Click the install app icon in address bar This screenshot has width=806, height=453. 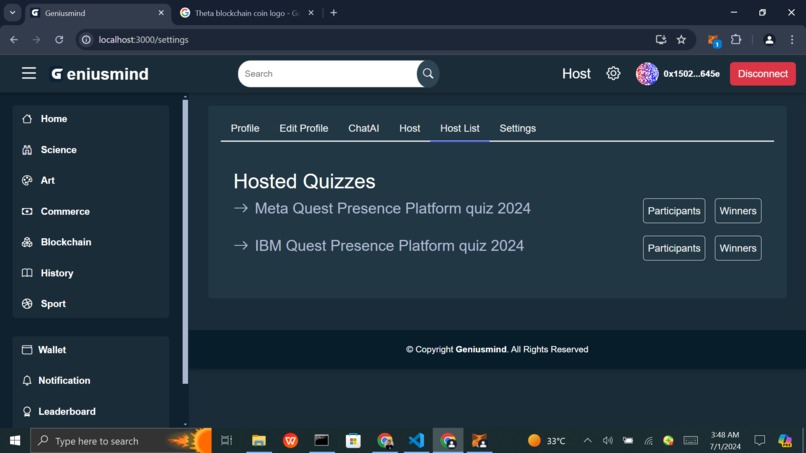(661, 40)
